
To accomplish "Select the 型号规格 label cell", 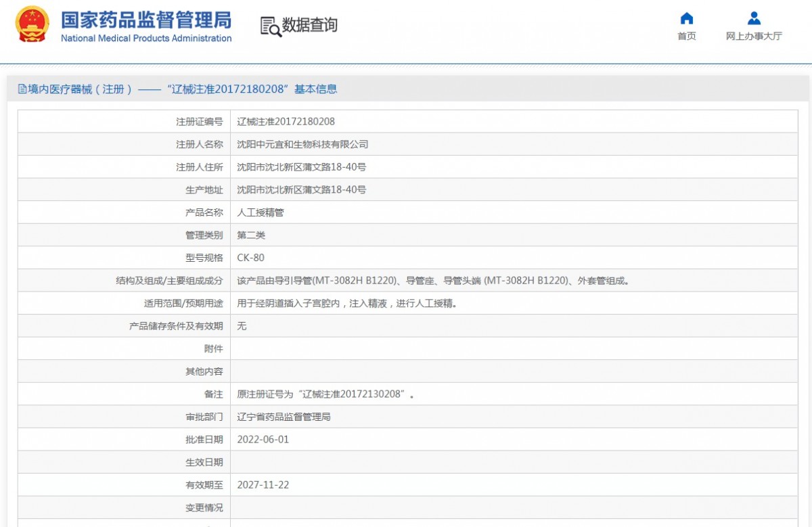I will point(125,258).
